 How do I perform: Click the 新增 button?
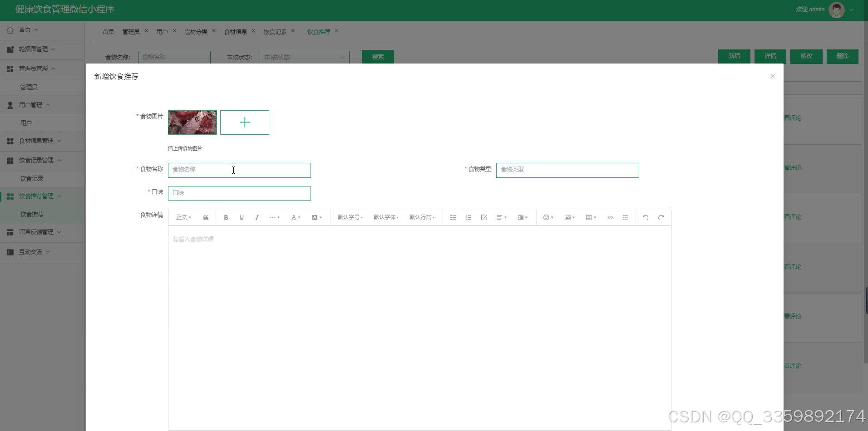click(x=734, y=56)
